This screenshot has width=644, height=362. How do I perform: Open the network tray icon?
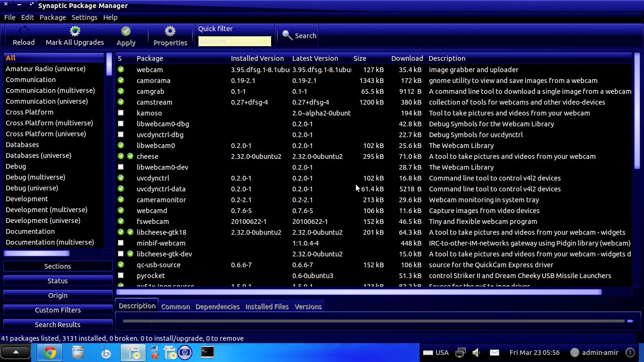pos(461,353)
